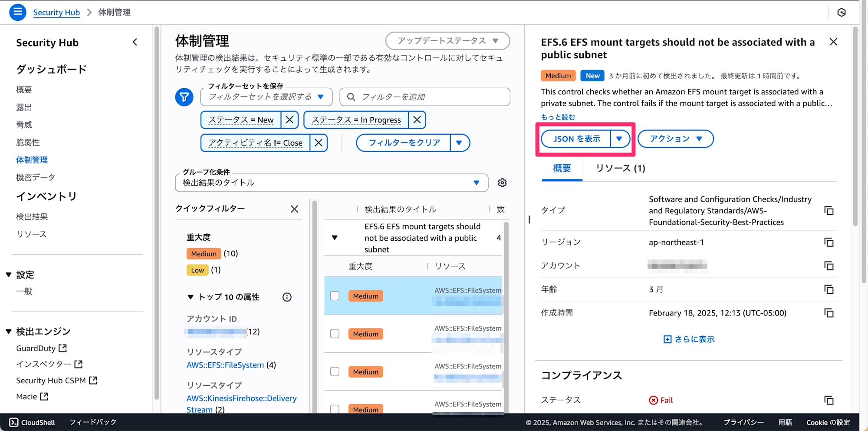868x431 pixels.
Task: Close the クイックフィルター panel
Action: click(294, 209)
